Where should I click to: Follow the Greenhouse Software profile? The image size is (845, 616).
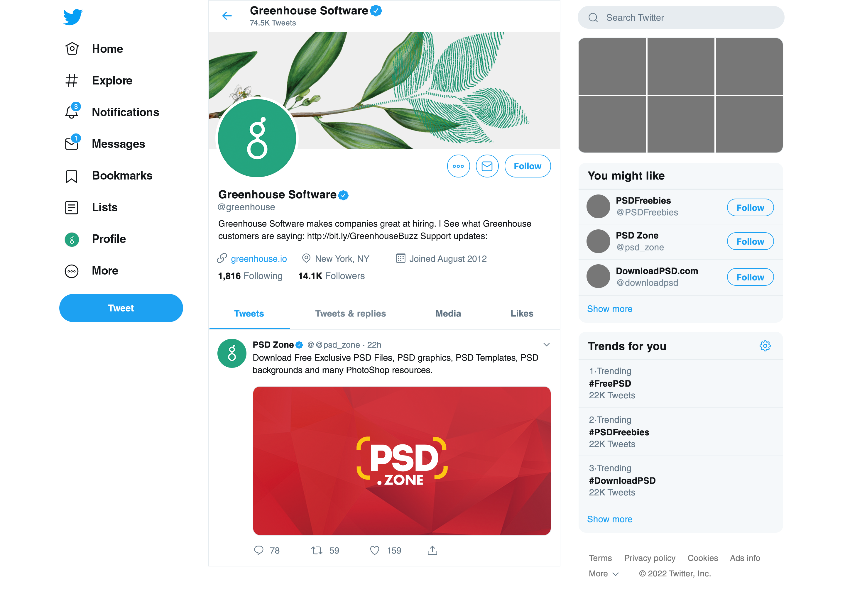click(x=527, y=166)
